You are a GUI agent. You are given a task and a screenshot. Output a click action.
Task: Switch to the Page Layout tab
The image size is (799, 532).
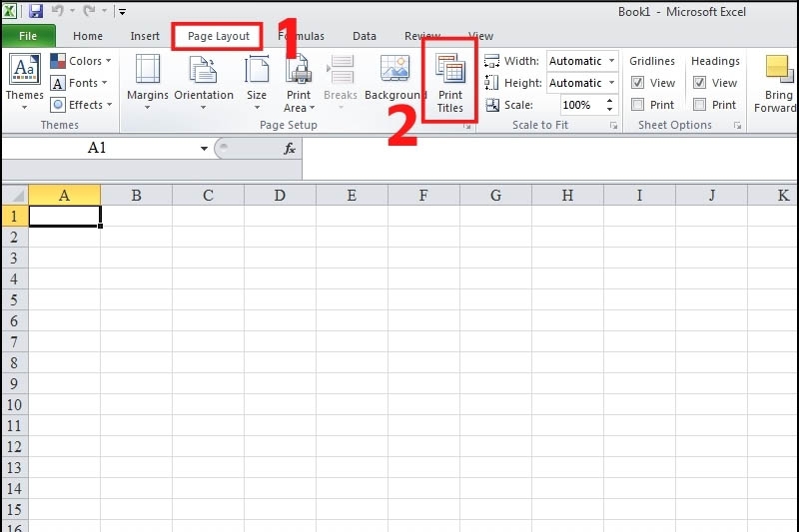click(x=218, y=36)
